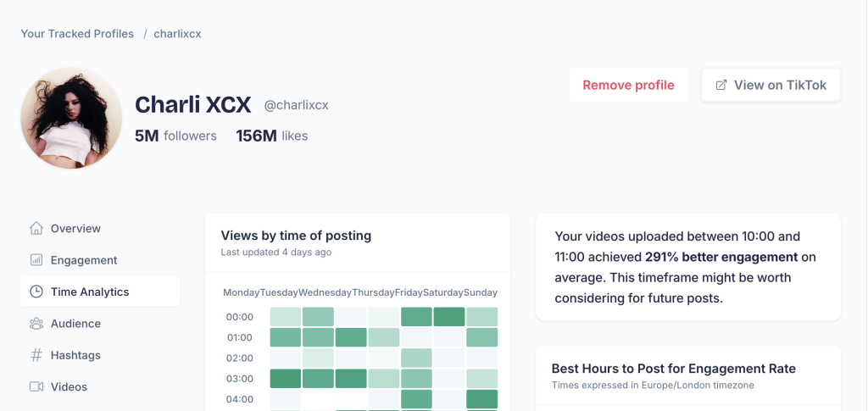
Task: Click the Videos camera icon
Action: pyautogui.click(x=36, y=386)
